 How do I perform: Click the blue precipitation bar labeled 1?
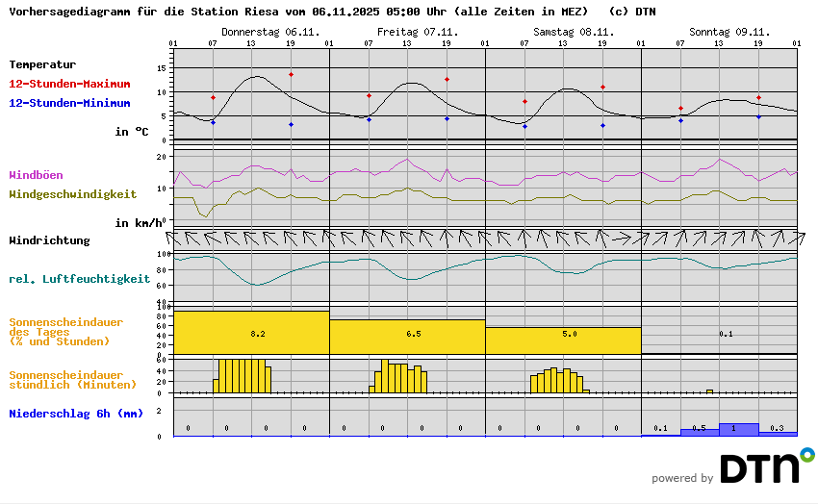point(739,429)
